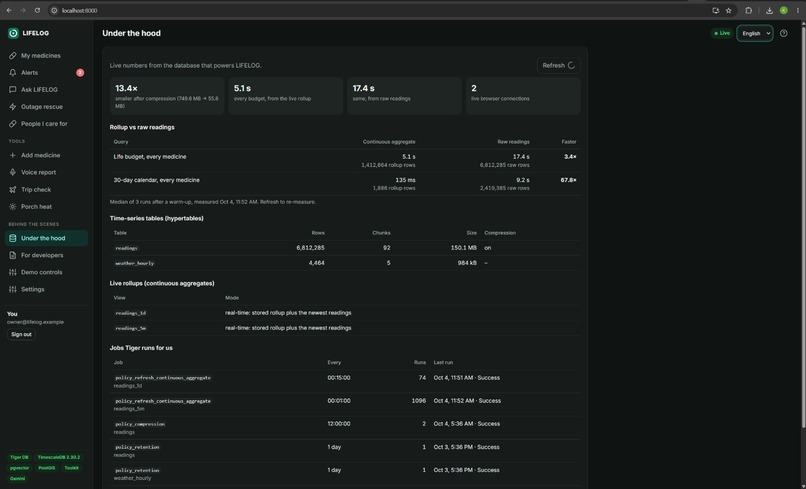Screen dimensions: 806x489
Task: Click the readings hypertable name
Action: 126,248
